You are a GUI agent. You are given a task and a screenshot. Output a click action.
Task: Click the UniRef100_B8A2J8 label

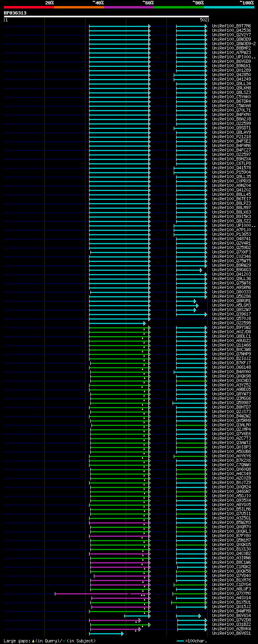[x=231, y=119]
